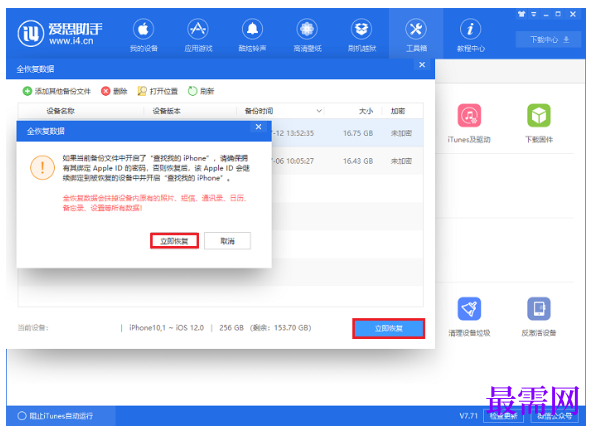Sort by 大小 size column header
Viewport: 598px width, 432px height.
(365, 111)
